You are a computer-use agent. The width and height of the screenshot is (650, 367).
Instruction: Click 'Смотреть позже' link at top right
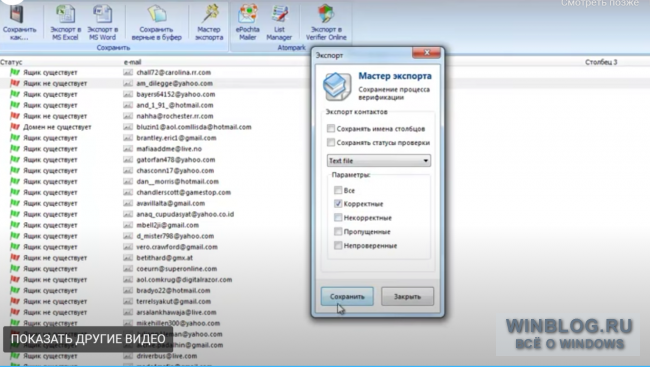pos(600,3)
